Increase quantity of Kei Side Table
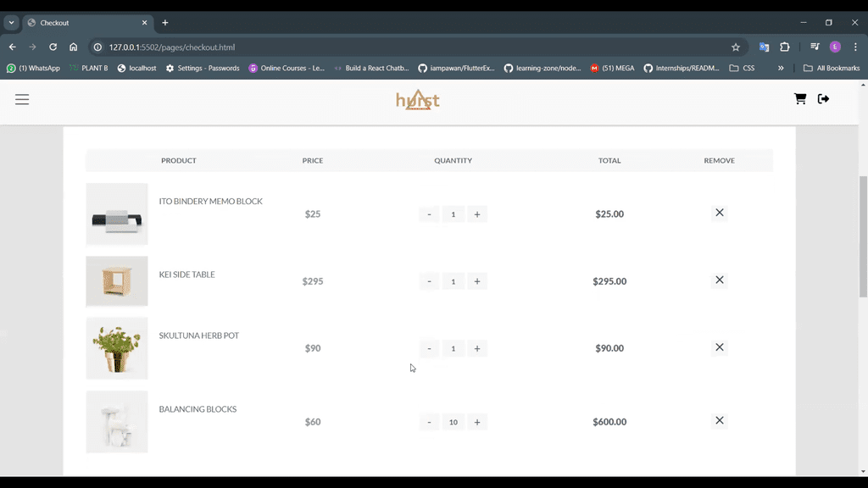Image resolution: width=868 pixels, height=488 pixels. [x=477, y=281]
